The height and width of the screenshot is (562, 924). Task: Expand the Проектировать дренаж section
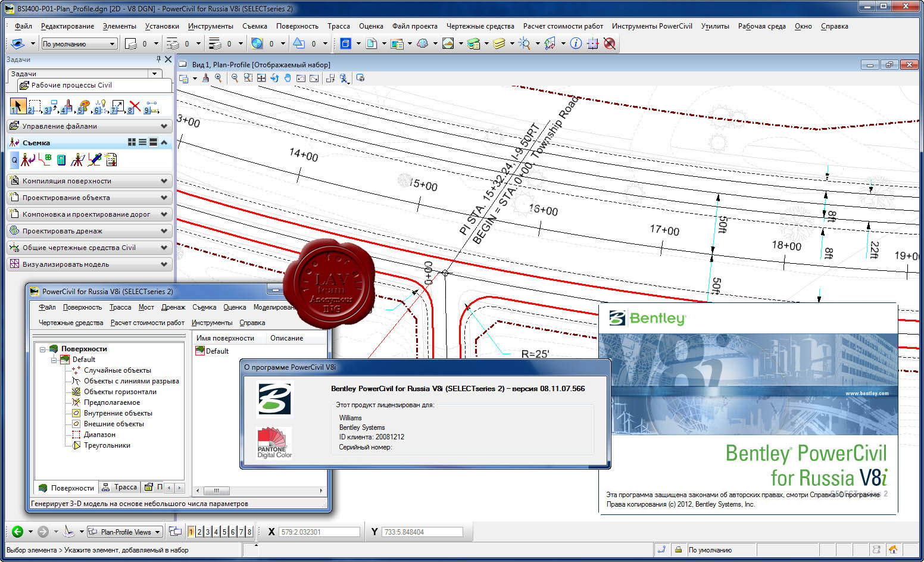pos(90,231)
